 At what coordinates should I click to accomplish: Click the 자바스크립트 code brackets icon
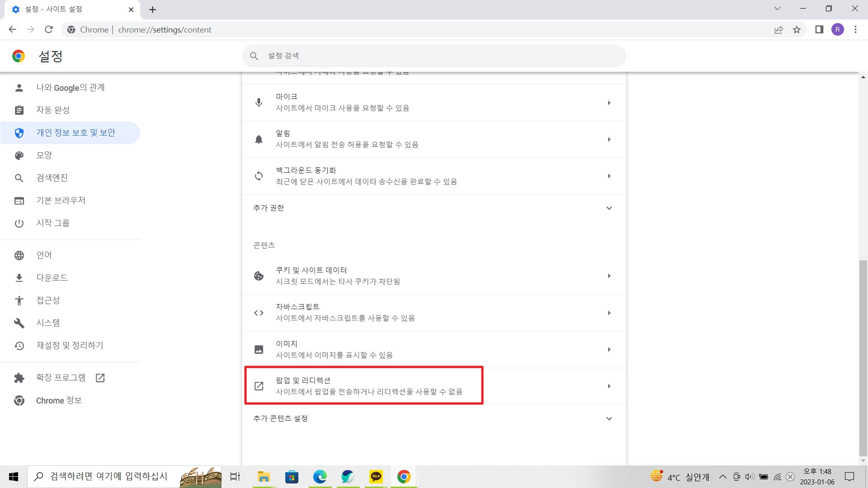258,312
